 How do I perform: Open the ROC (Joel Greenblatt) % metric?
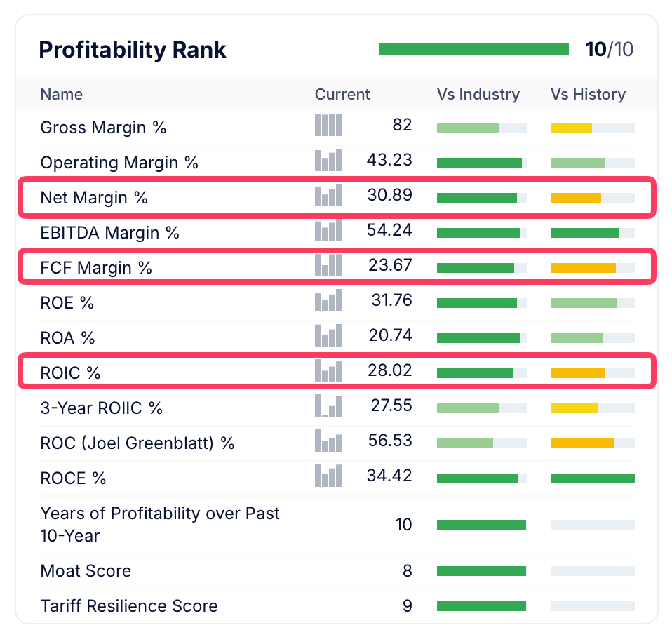137,443
